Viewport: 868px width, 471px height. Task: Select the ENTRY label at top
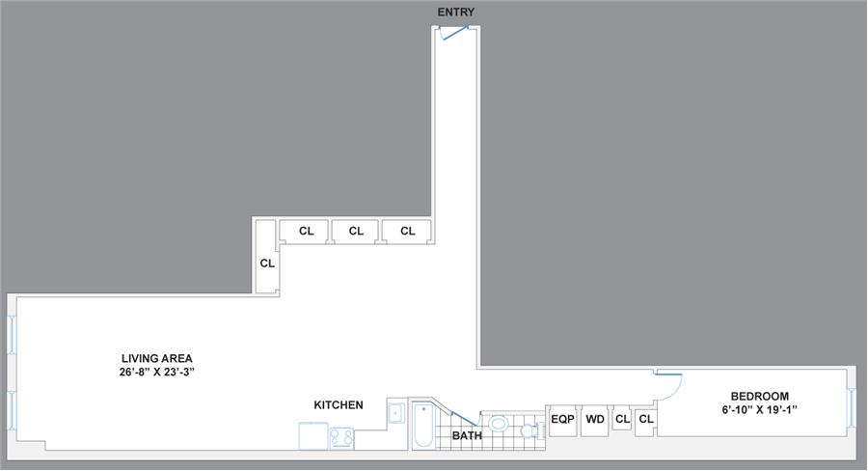pos(455,13)
